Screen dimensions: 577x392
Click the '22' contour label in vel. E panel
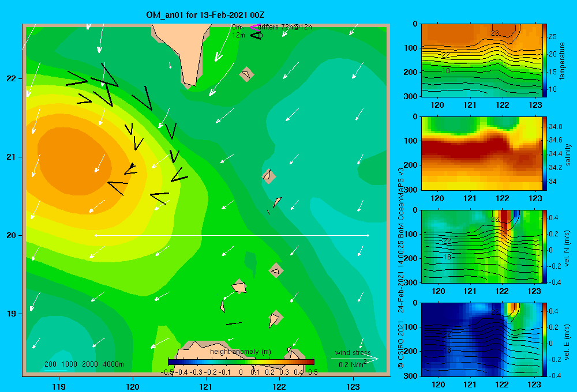(x=447, y=334)
